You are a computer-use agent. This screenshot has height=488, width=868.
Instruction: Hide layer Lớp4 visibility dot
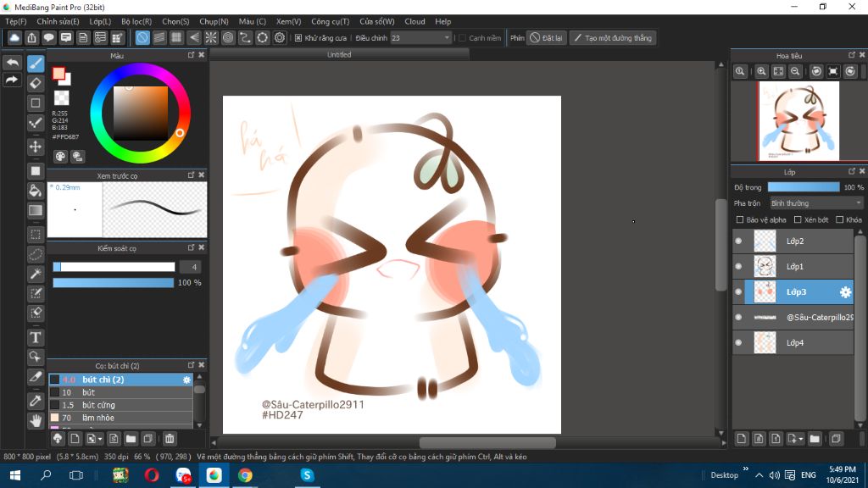[738, 343]
